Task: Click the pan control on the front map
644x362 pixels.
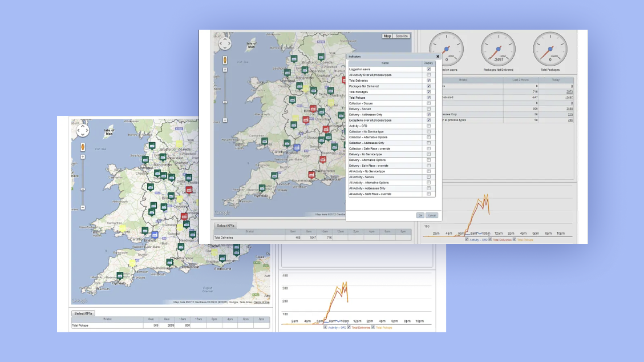Action: point(225,43)
